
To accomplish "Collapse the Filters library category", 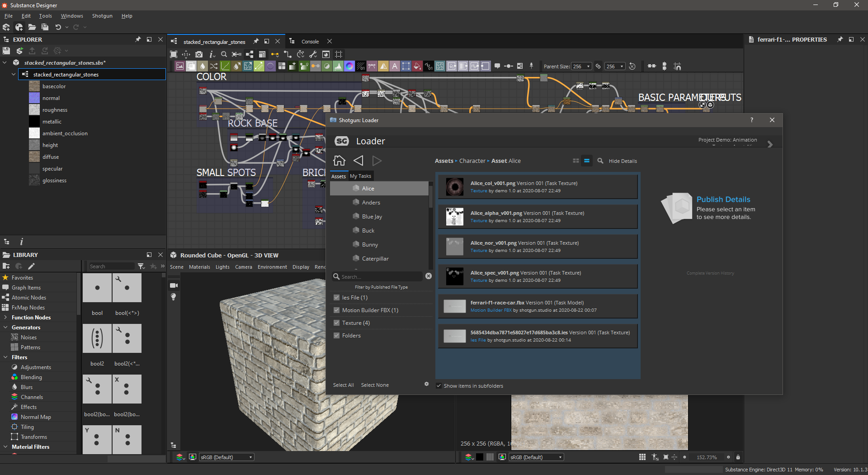I will 5,357.
